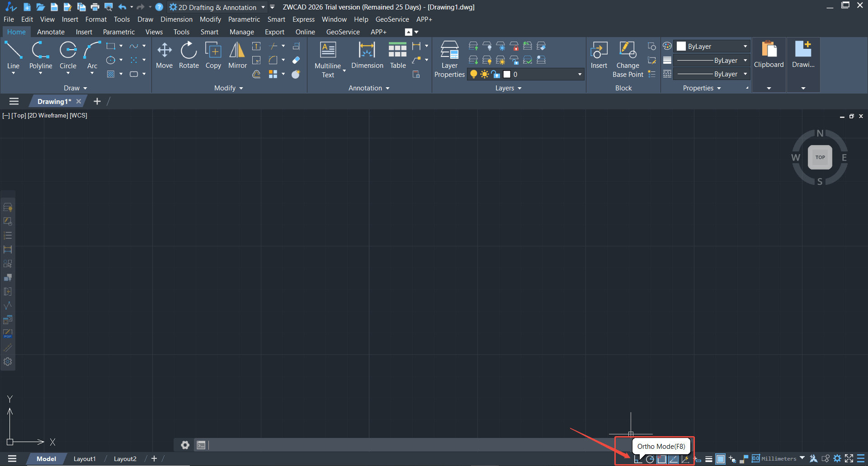Screen dimensions: 868x466
Task: Select the Polyline tool
Action: point(41,55)
